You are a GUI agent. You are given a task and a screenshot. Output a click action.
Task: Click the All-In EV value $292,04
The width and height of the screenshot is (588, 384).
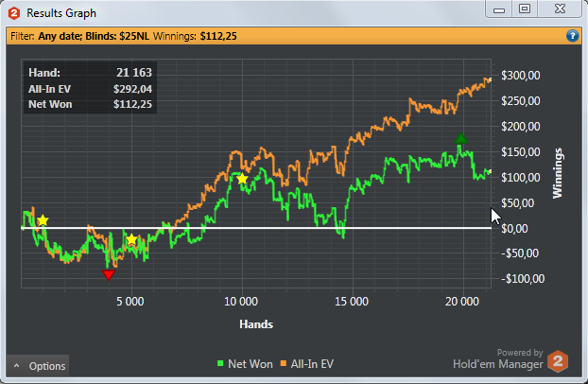pos(132,89)
